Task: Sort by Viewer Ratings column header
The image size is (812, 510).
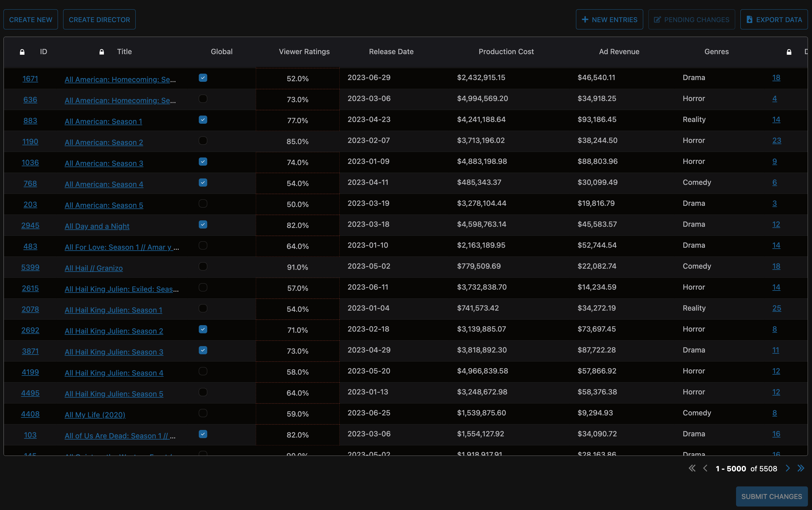Action: (x=304, y=52)
